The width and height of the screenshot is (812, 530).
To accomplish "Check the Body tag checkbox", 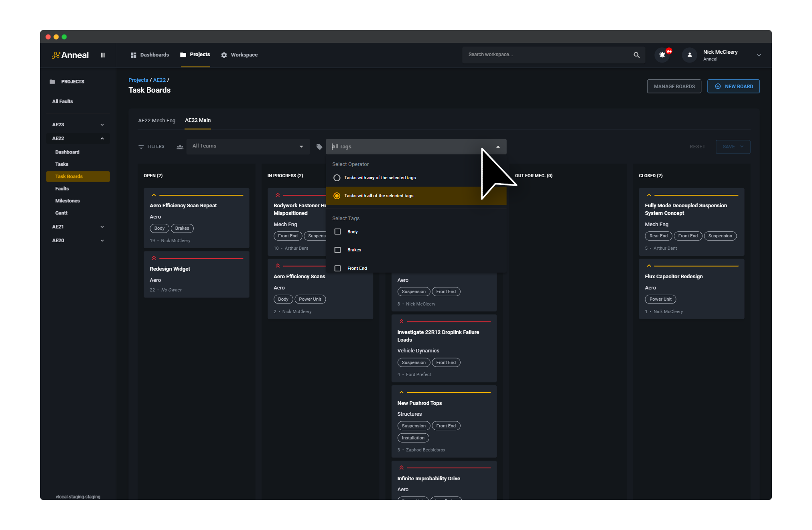I will [x=338, y=232].
